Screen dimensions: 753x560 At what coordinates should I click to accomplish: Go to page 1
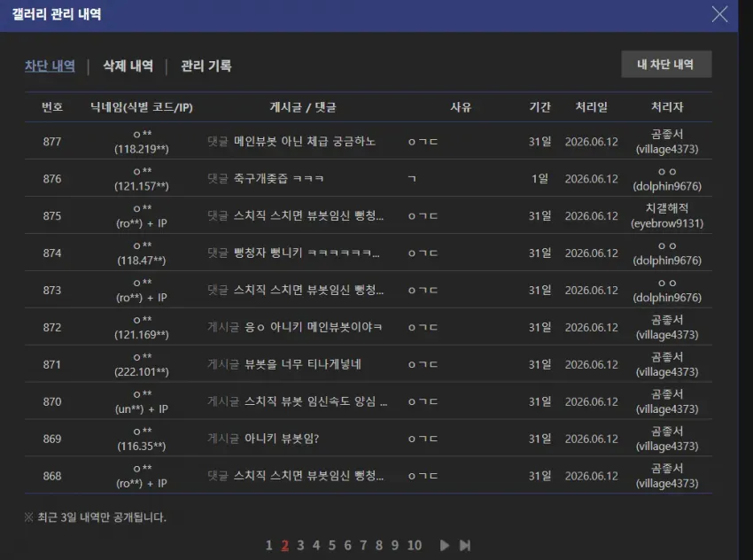point(269,545)
